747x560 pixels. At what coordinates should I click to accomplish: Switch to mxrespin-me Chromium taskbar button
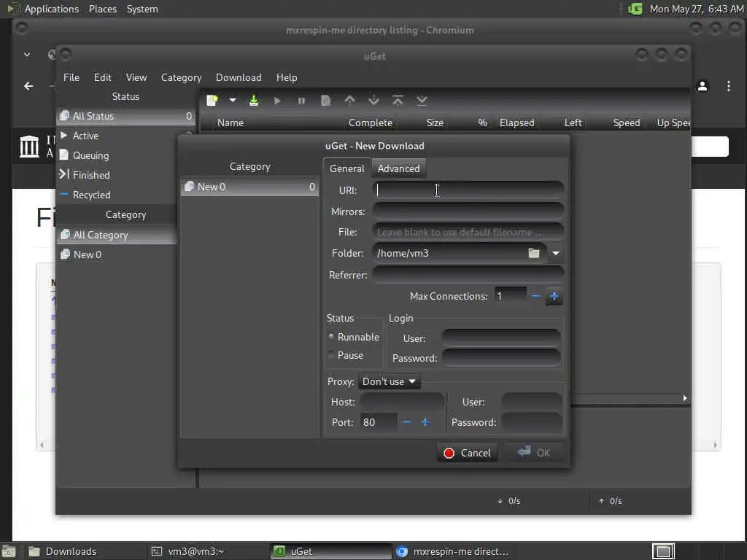(452, 551)
